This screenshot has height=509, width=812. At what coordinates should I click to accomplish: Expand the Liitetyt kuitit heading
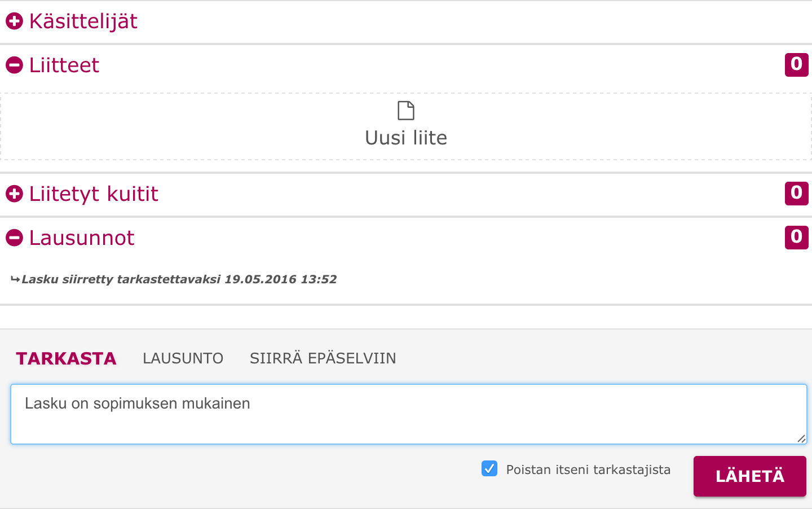click(x=94, y=194)
